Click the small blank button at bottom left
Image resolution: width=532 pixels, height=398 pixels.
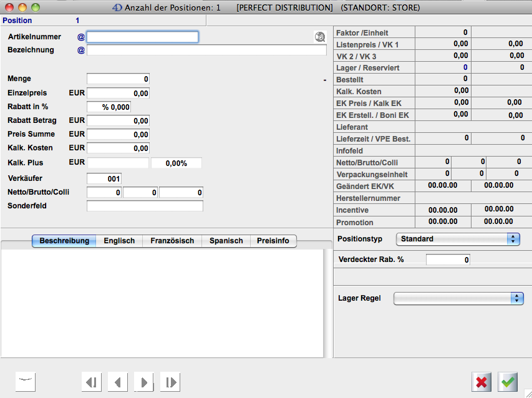26,382
